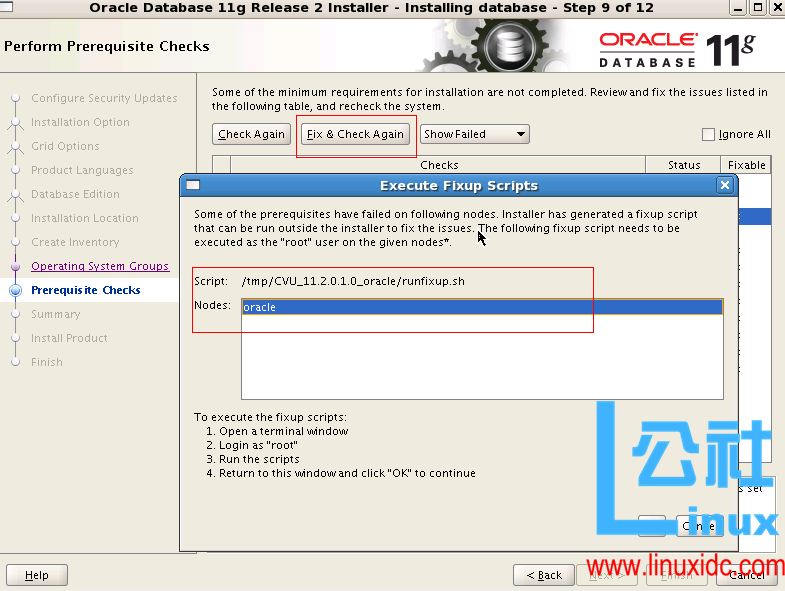The image size is (785, 591).
Task: Click the main window system menu icon
Action: tap(6, 7)
